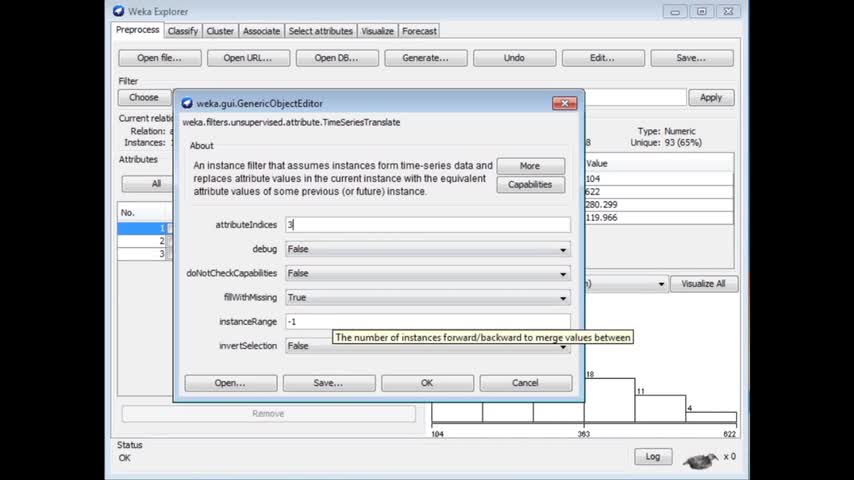Switch to the Preprocess tab
854x480 pixels.
(x=137, y=30)
